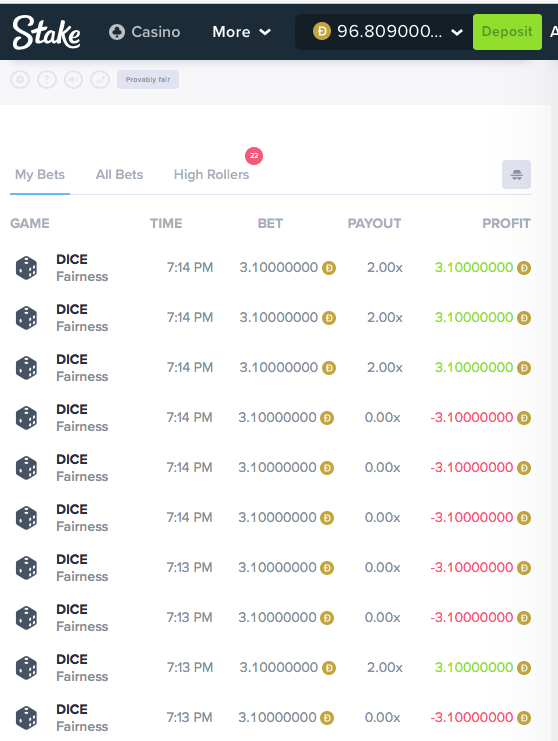Mute game sound via speaker icon
This screenshot has width=558, height=741.
[x=73, y=79]
